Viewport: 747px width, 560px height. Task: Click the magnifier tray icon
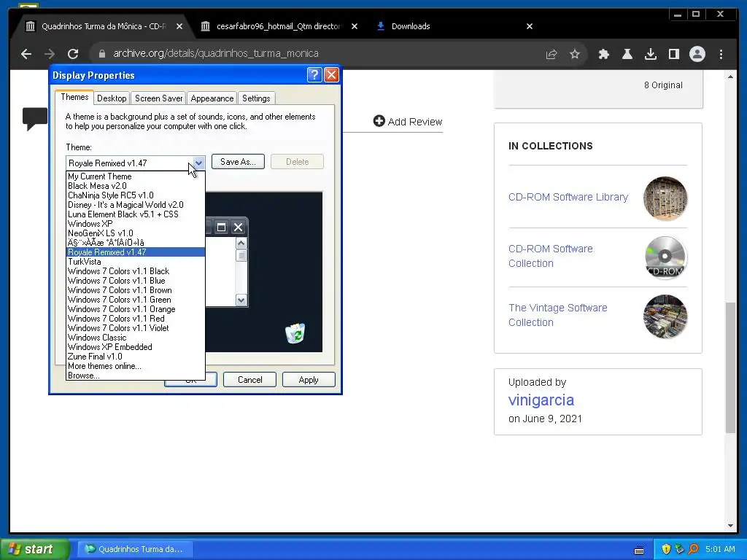tap(693, 549)
